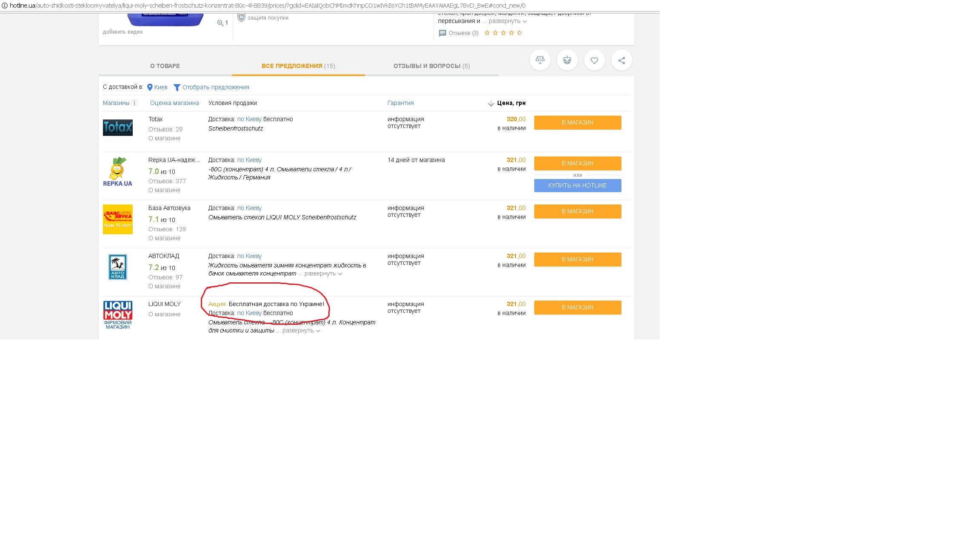The height and width of the screenshot is (551, 980).
Task: Sort by Цена, грн column arrow
Action: click(x=491, y=103)
